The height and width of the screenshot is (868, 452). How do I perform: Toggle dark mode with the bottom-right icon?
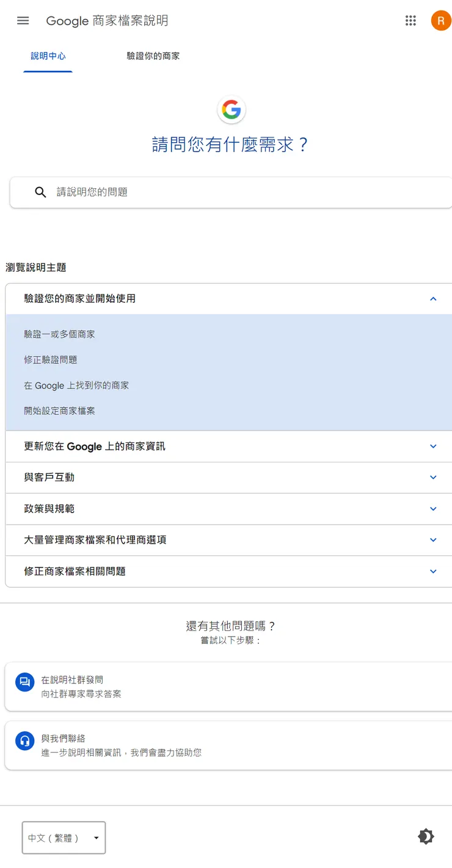pos(426,836)
